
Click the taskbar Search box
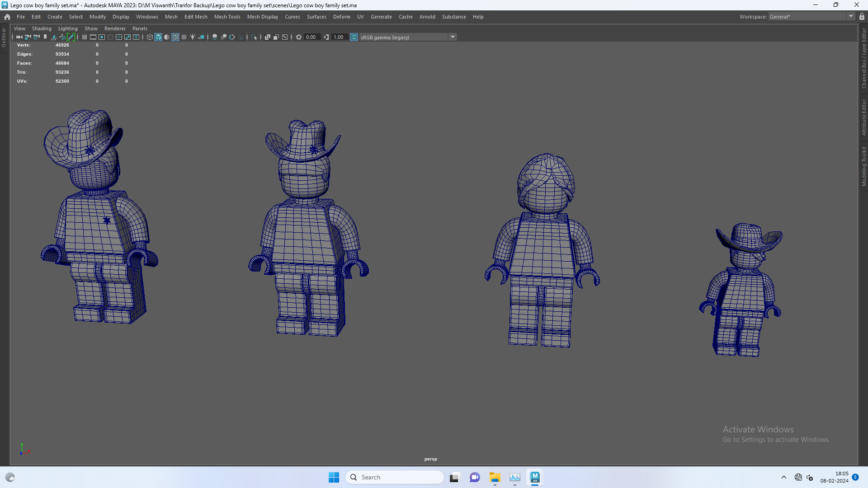tap(395, 477)
